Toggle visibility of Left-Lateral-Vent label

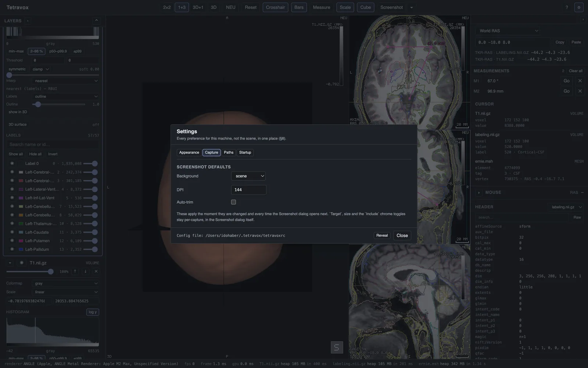click(12, 189)
